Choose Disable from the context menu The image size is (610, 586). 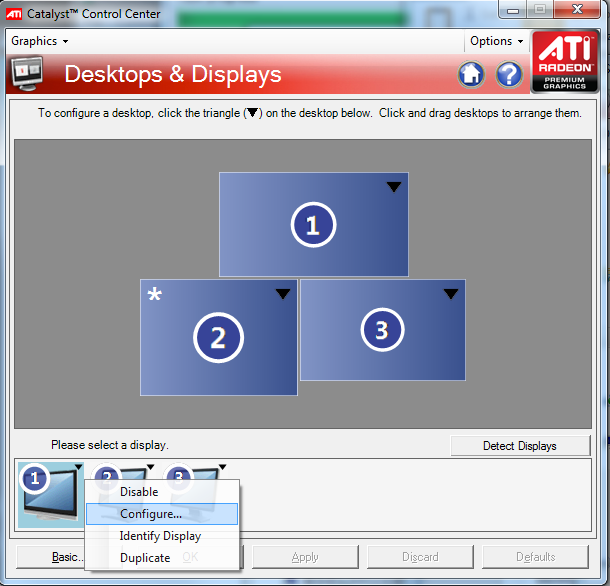(161, 492)
